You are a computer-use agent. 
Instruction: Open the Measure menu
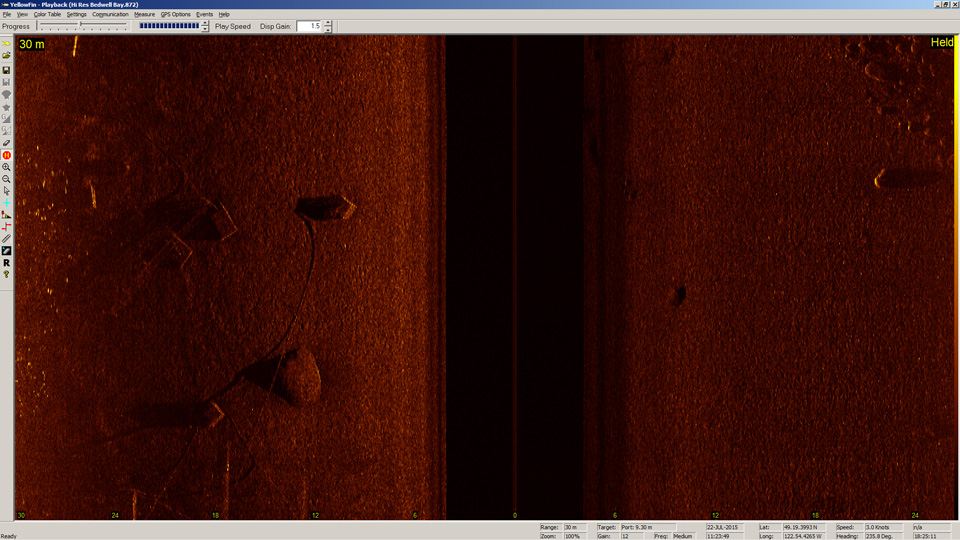click(144, 14)
